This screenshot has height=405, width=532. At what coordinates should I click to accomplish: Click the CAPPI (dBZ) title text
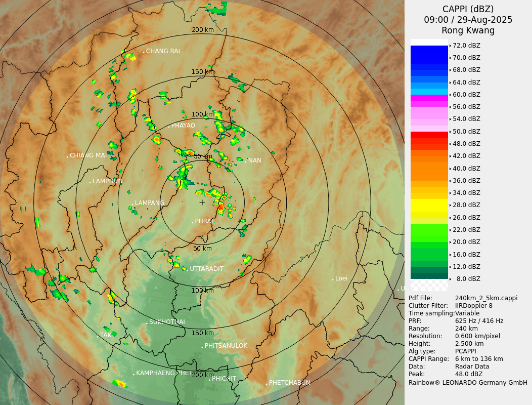pos(468,9)
